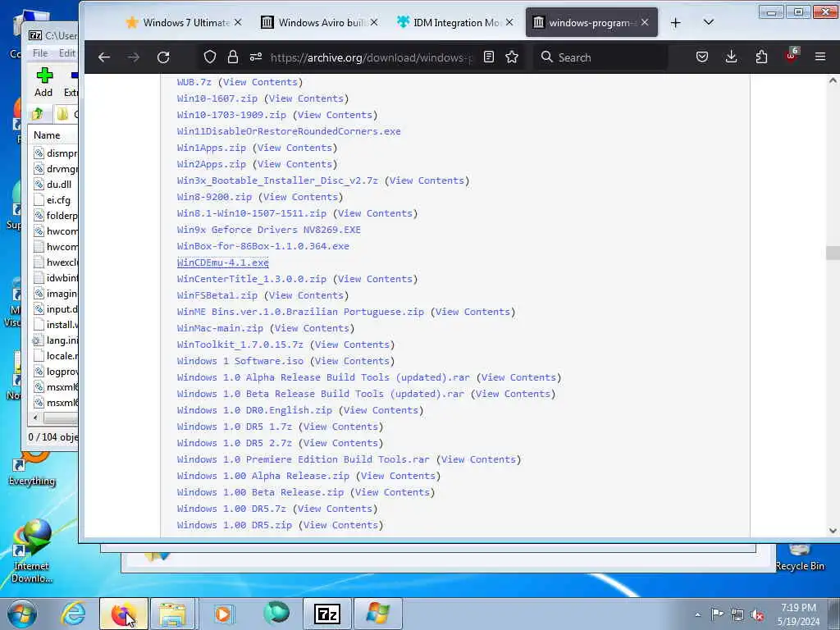This screenshot has width=840, height=630.
Task: Click Add button in 7-Zip window
Action: click(x=43, y=83)
